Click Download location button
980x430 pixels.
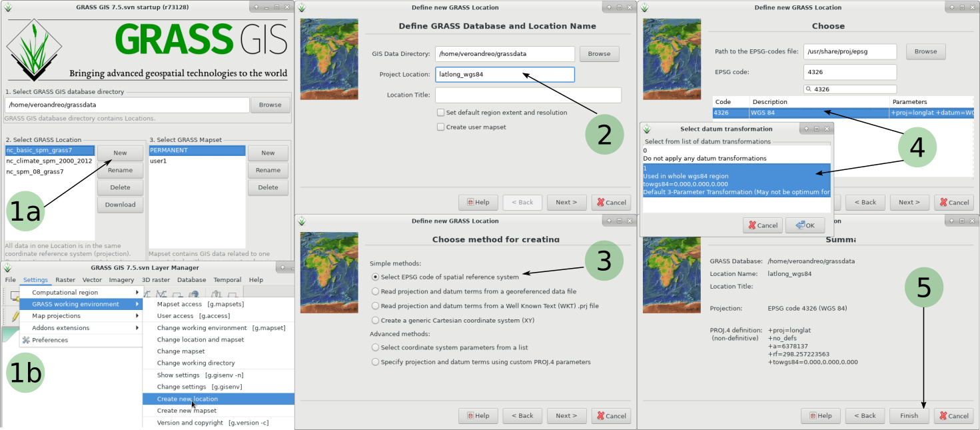point(120,205)
